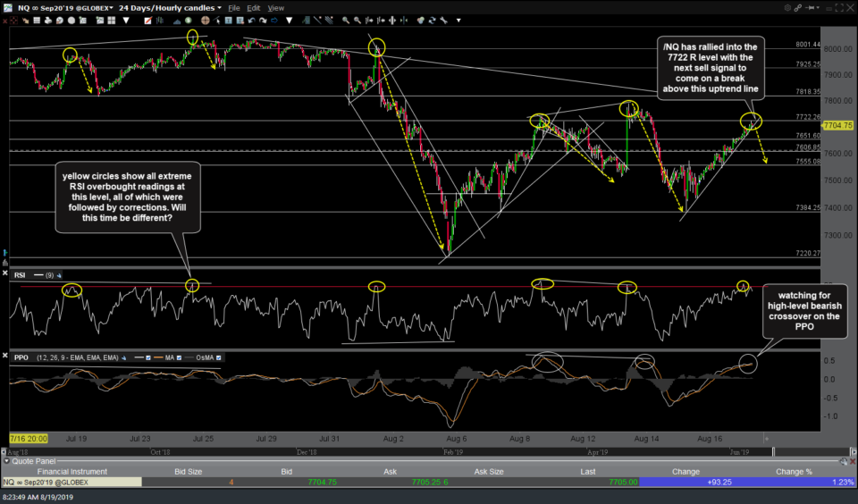
Task: Open the File menu
Action: [233, 8]
